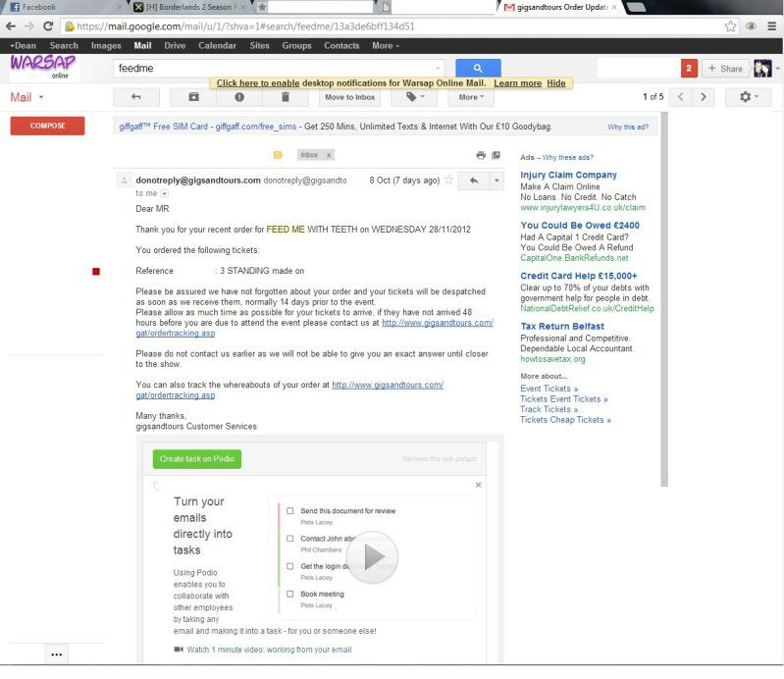Create task on Podio
784x679 pixels.
[x=197, y=458]
